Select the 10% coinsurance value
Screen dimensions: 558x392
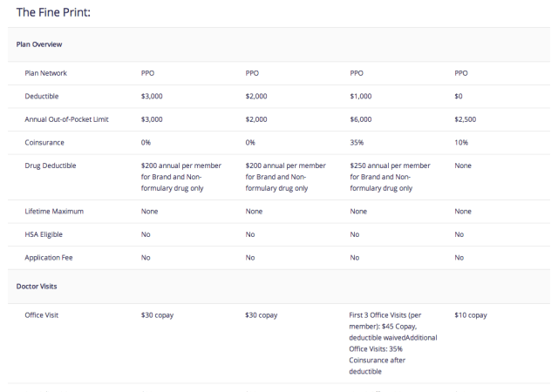click(x=462, y=142)
